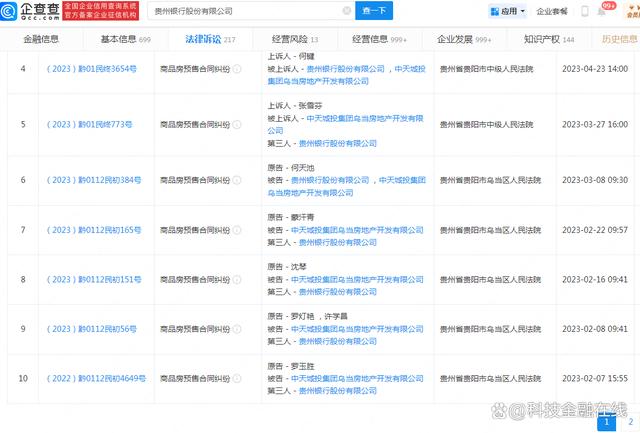Switch to the 金融信息 tab
The height and width of the screenshot is (433, 640).
[41, 39]
